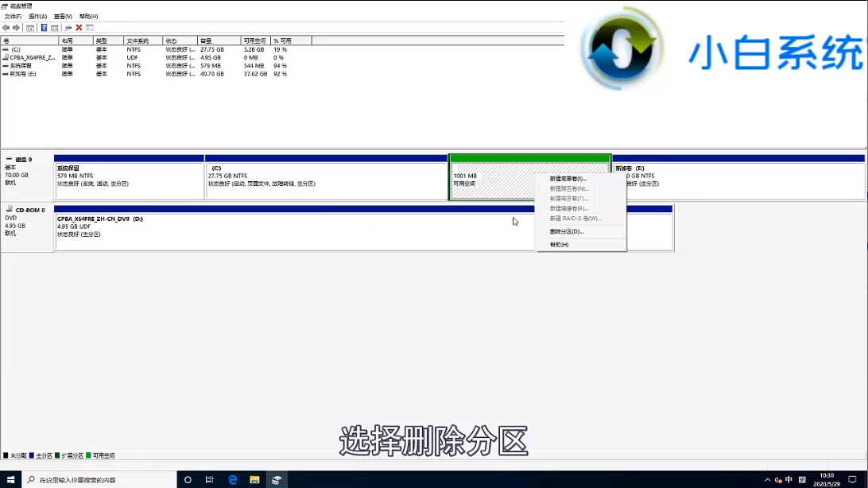Click the blue Help toolbar icon
868x488 pixels.
(x=44, y=28)
